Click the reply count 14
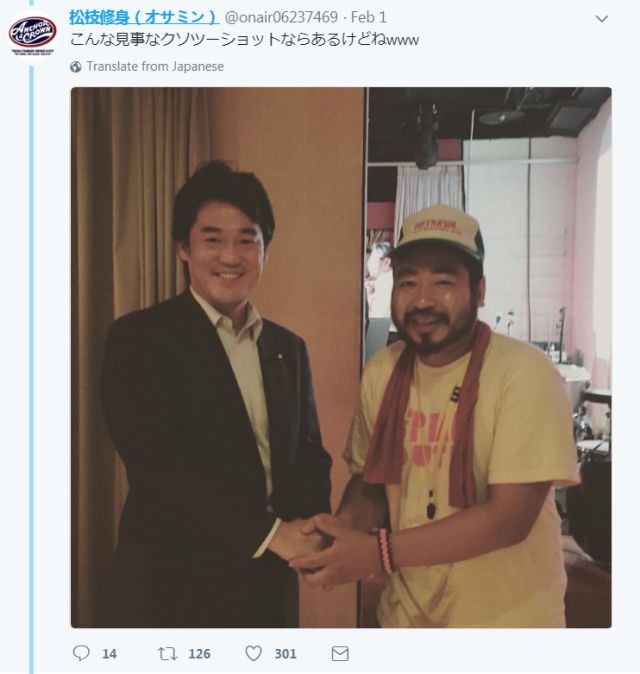 coord(109,654)
